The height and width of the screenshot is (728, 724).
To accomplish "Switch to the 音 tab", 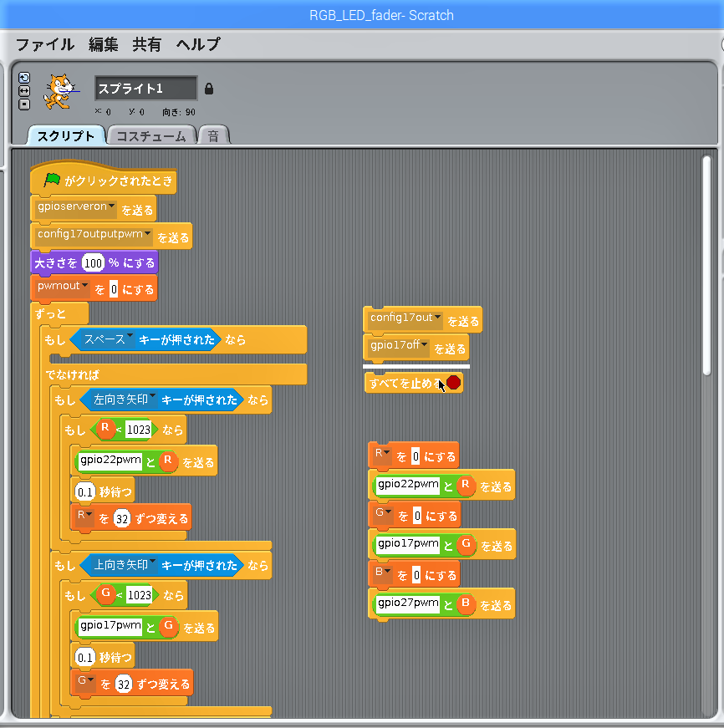I will 213,136.
